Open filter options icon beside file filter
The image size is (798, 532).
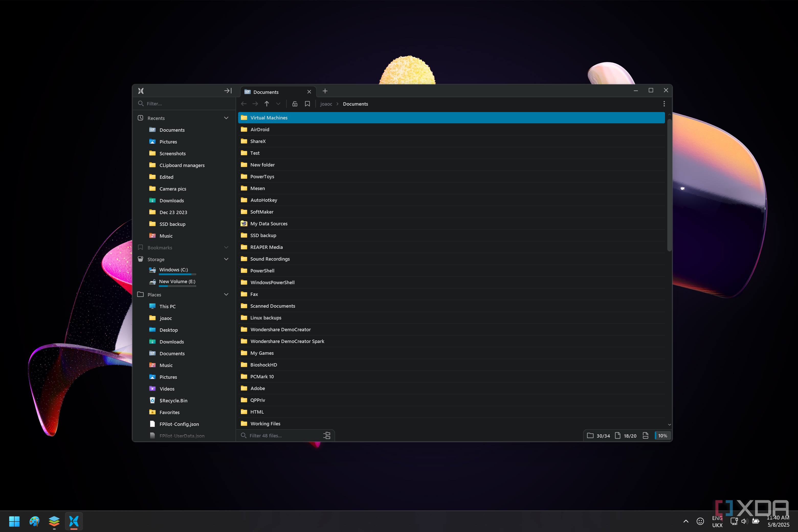pos(327,436)
